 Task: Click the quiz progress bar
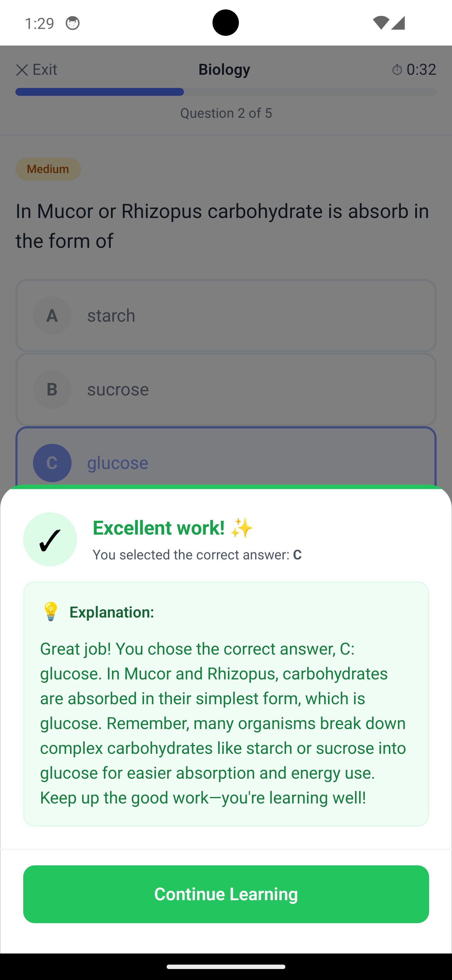226,91
